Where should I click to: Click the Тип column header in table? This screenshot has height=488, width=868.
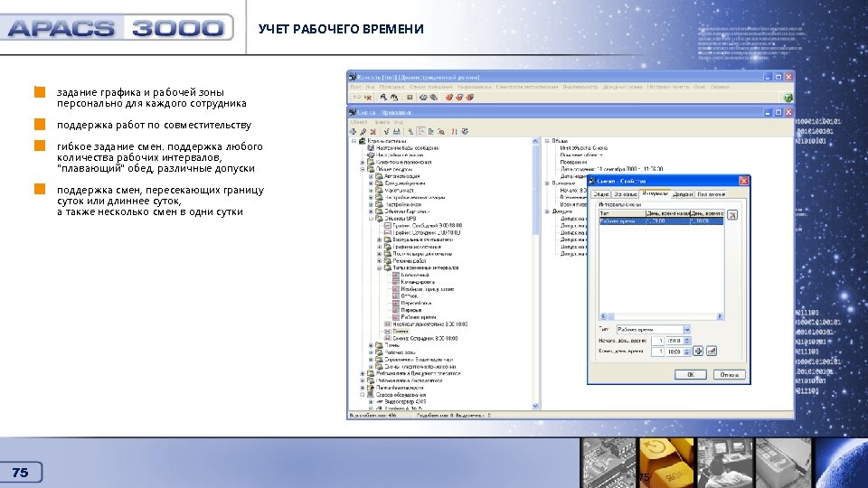coord(622,213)
